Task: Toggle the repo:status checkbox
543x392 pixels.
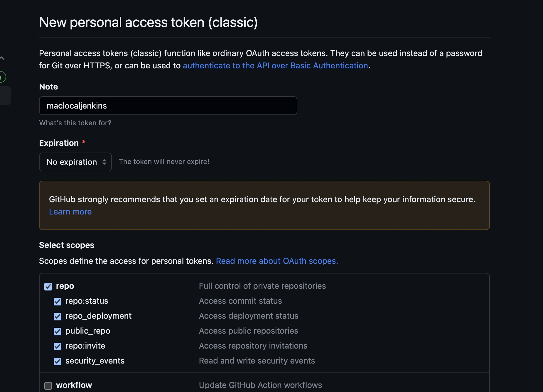Action: pyautogui.click(x=58, y=301)
